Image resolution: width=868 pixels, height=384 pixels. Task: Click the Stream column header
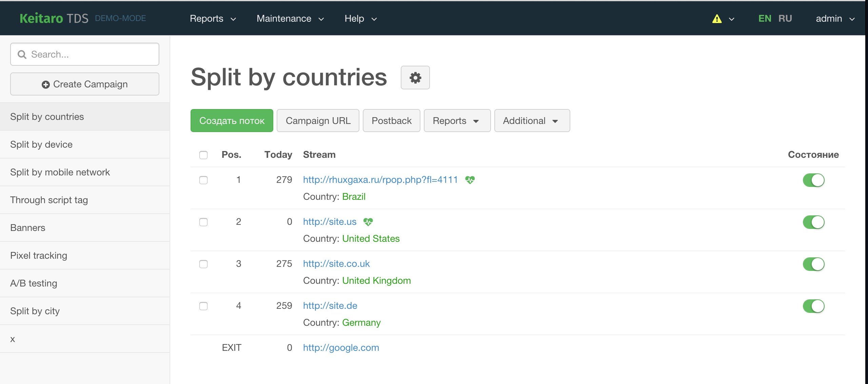click(319, 155)
